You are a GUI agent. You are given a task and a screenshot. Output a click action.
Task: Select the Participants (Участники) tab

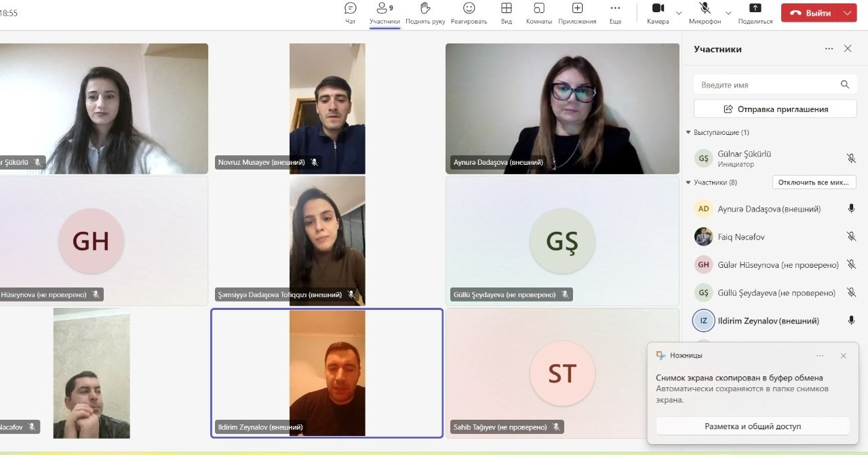tap(384, 13)
